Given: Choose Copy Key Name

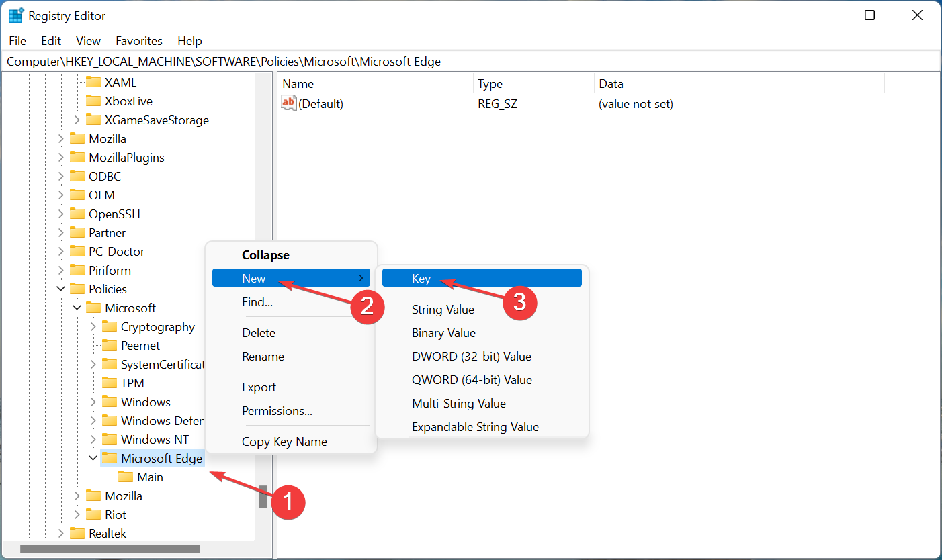Looking at the screenshot, I should pyautogui.click(x=291, y=442).
